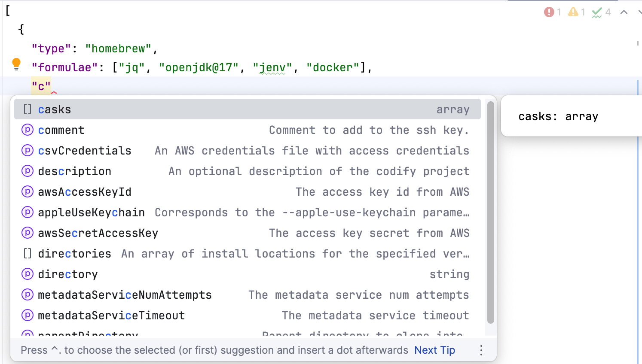The image size is (642, 364).
Task: Click the green typo checkmark icon
Action: 596,12
